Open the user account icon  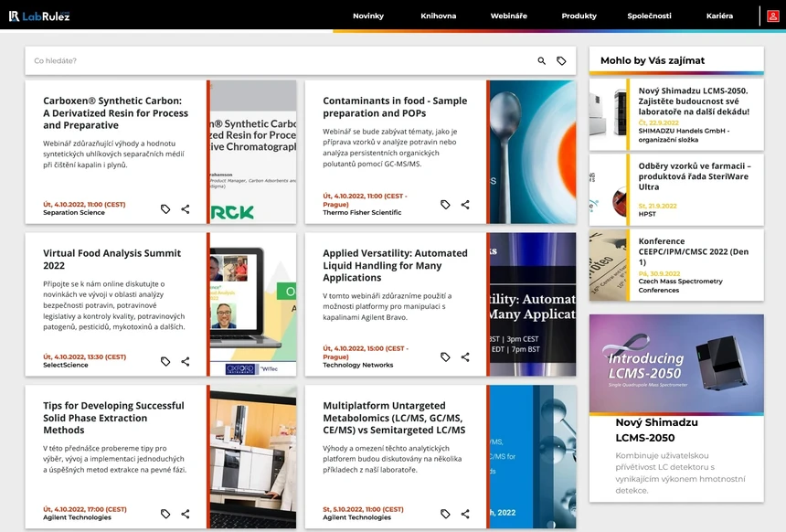[772, 16]
